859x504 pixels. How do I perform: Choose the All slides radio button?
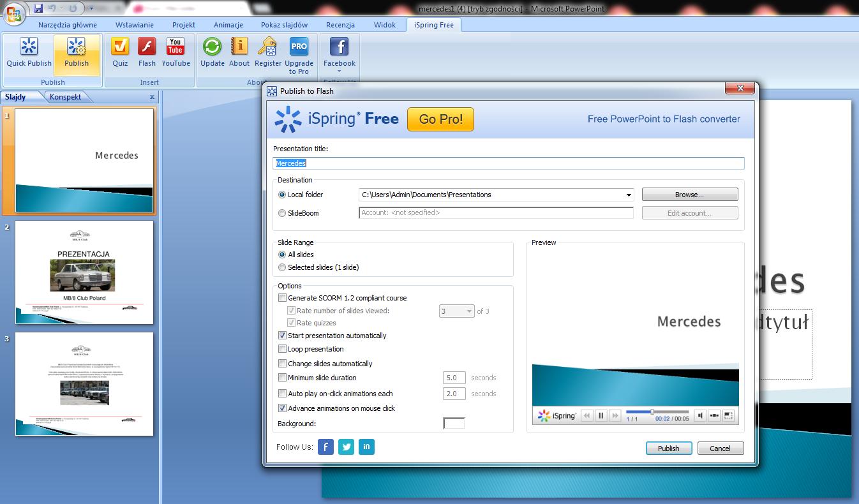(282, 255)
